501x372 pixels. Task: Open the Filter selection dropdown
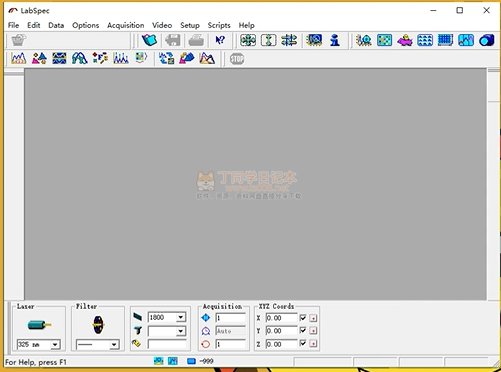pyautogui.click(x=114, y=344)
